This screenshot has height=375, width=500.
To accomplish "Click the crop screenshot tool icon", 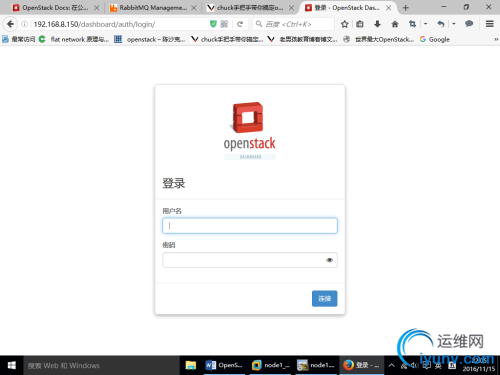I will click(412, 24).
